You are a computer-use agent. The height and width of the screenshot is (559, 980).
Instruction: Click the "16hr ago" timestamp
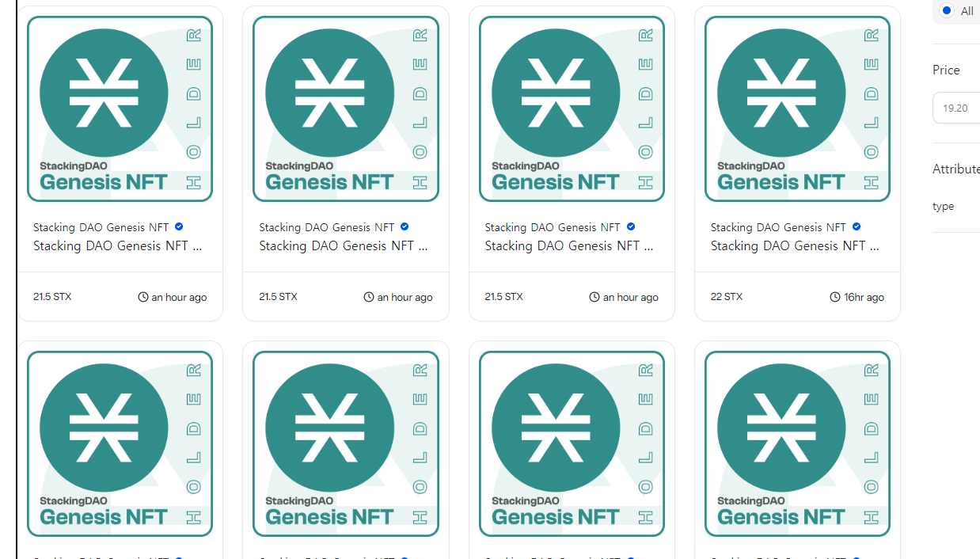coord(864,297)
